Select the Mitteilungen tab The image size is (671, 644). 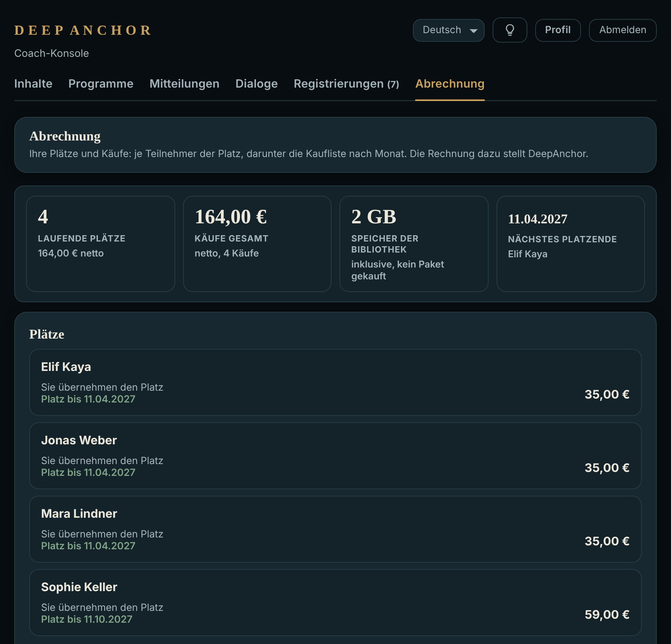point(184,84)
